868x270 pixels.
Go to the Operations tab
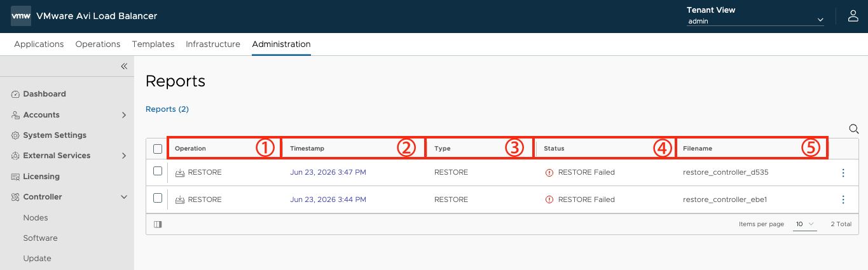98,44
